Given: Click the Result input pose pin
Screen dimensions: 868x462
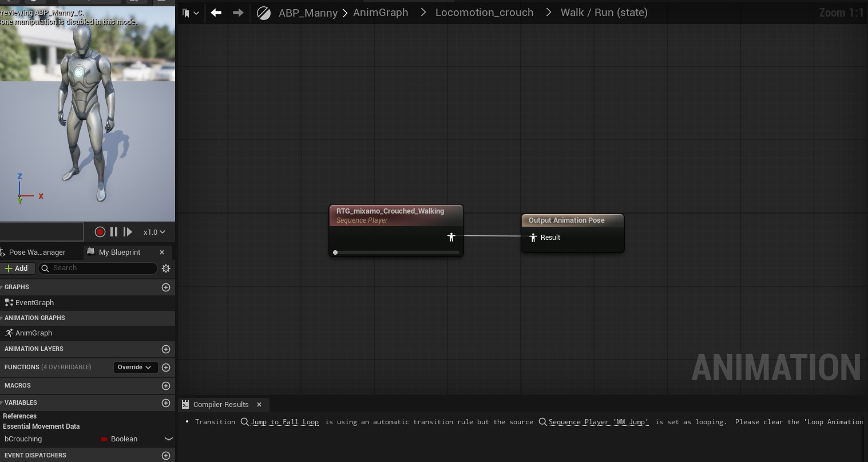Looking at the screenshot, I should (533, 238).
